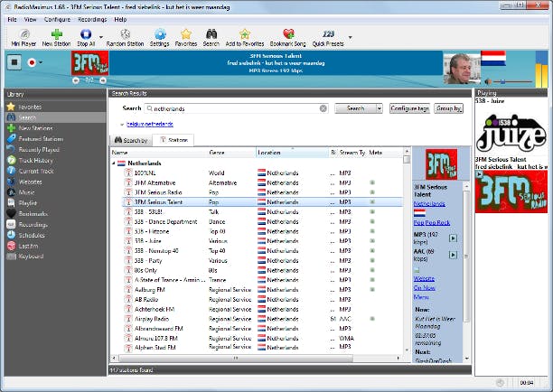Open the On Now link in station details
Screen dimensions: 553x392
pyautogui.click(x=425, y=288)
